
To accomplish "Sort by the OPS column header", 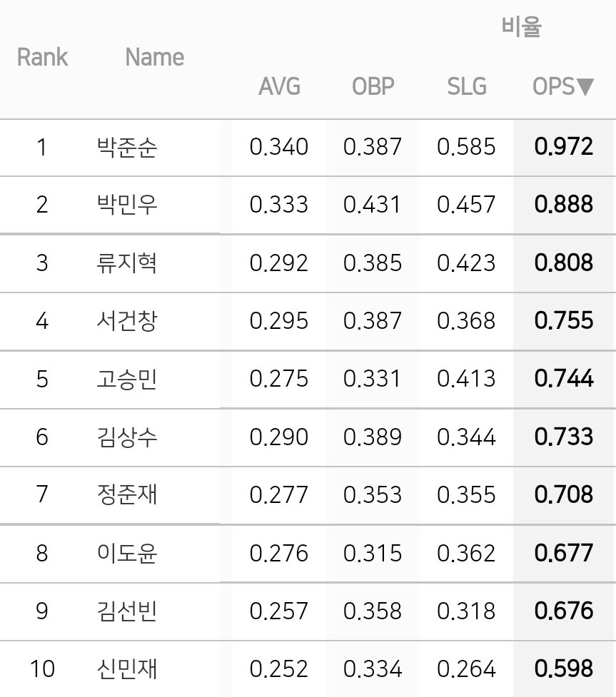I will [x=563, y=86].
